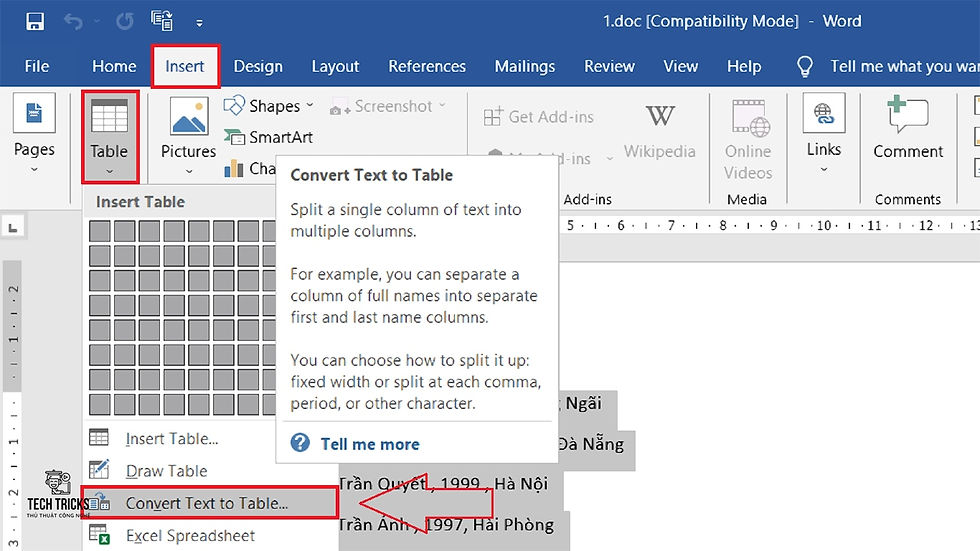
Task: Click the Online Videos icon
Action: click(749, 117)
